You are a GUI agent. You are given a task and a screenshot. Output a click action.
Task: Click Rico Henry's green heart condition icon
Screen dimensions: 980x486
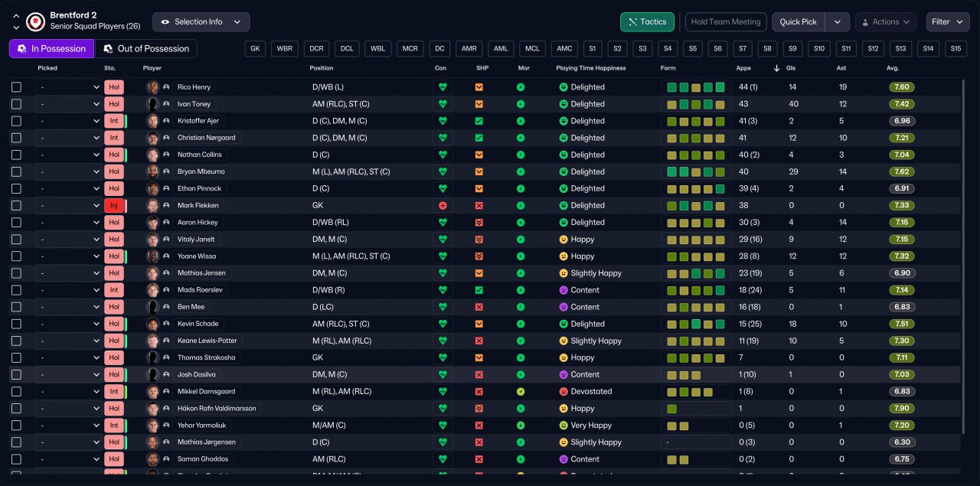click(442, 87)
